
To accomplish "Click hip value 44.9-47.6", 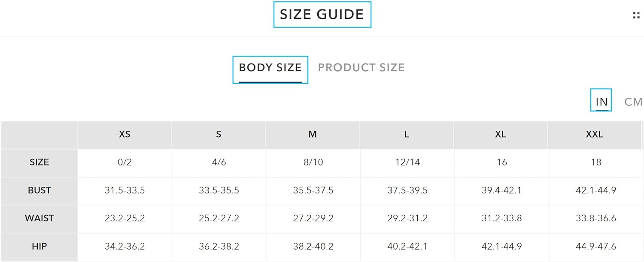I will tap(596, 247).
